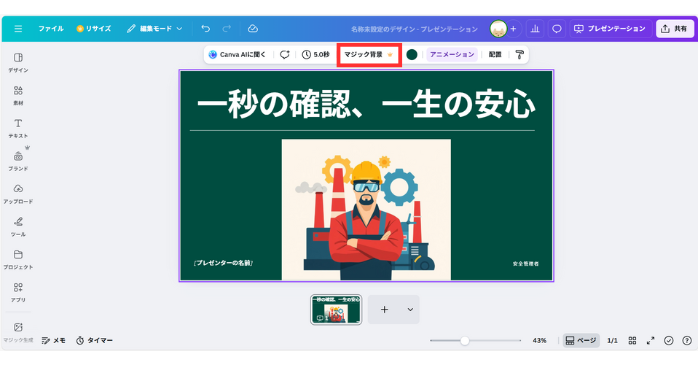Open the アップロード panel
The height and width of the screenshot is (365, 698).
[x=18, y=194]
